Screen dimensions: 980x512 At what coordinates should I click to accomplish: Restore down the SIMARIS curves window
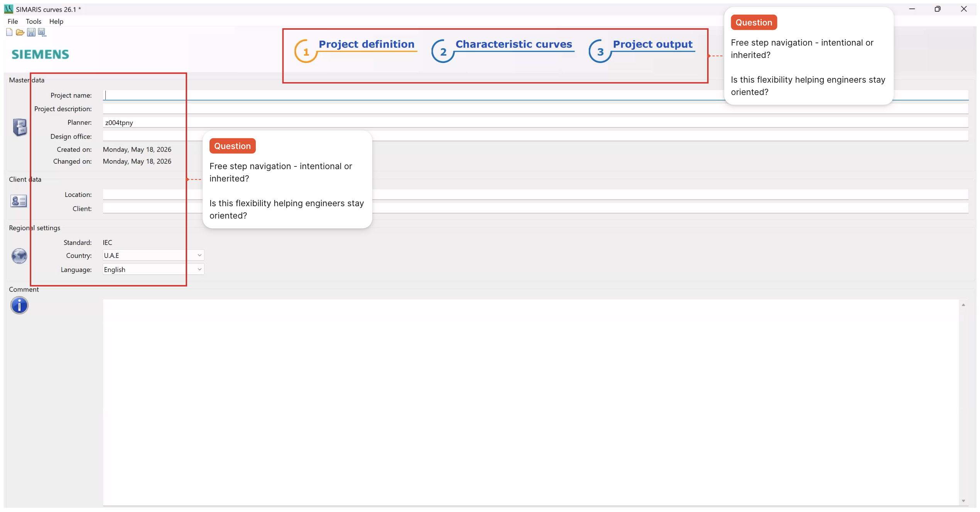[938, 9]
